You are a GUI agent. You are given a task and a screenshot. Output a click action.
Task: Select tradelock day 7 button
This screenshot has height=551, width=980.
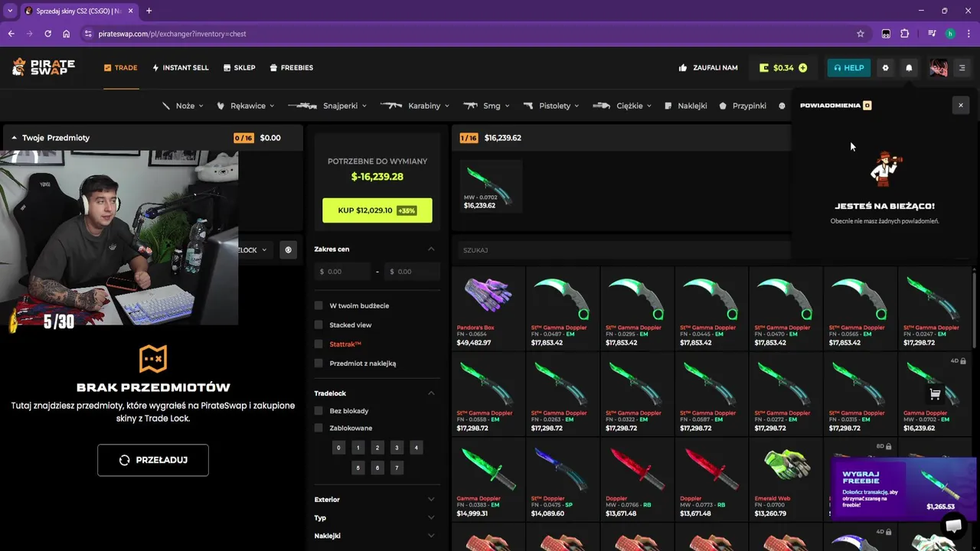point(397,468)
